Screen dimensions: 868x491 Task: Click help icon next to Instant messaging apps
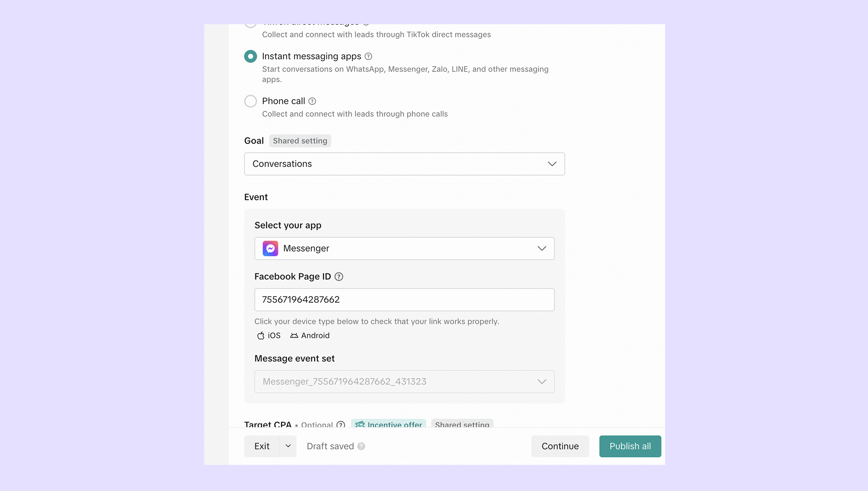coord(369,56)
